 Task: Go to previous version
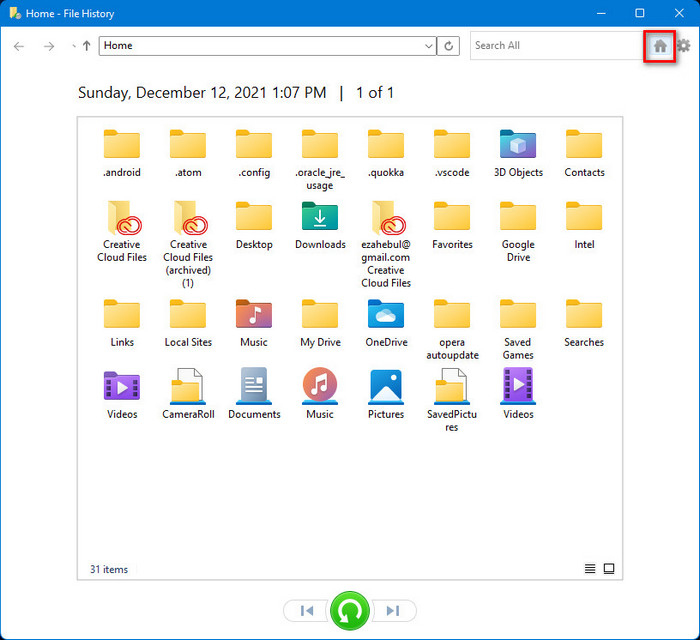click(x=307, y=611)
